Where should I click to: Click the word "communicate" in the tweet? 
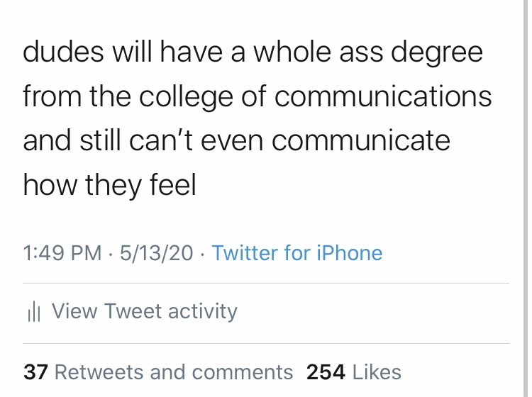(x=361, y=140)
